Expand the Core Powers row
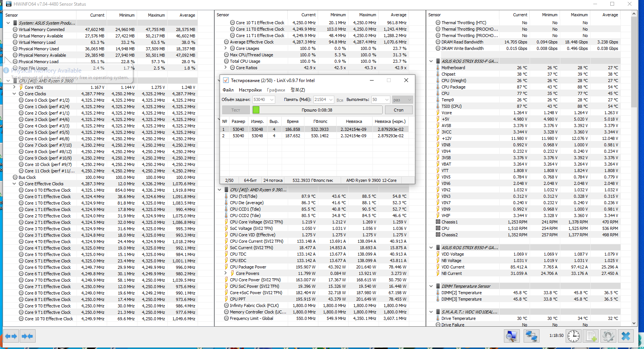644x349 pixels. click(226, 273)
